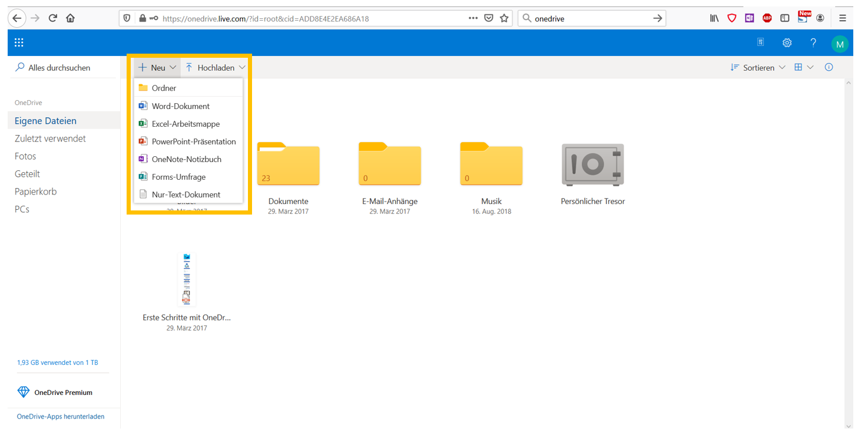Bookmark this page with the star
868x435 pixels.
pyautogui.click(x=504, y=18)
